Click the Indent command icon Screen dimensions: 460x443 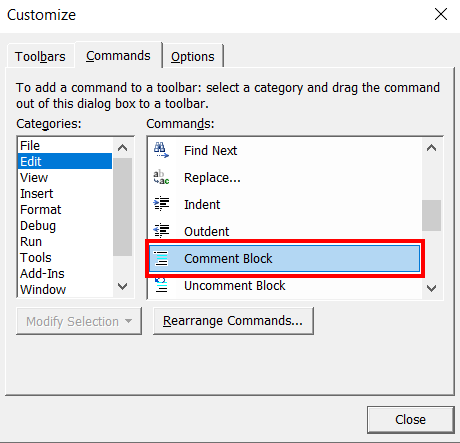161,204
